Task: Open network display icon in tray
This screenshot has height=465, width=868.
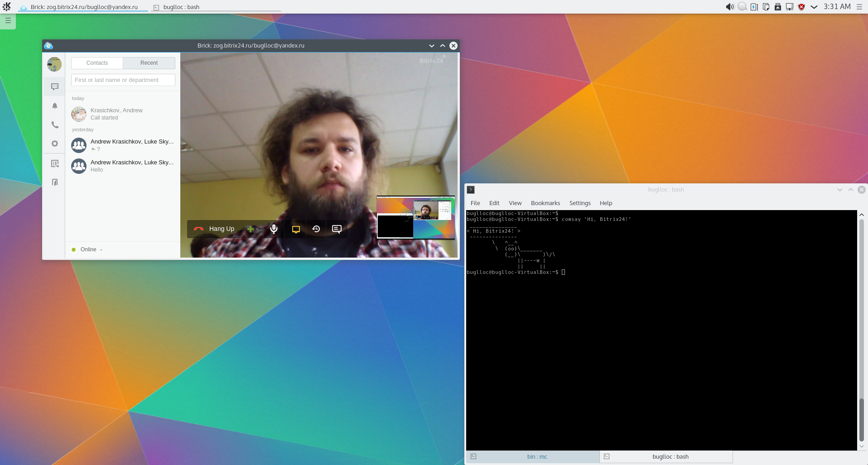Action: click(790, 7)
